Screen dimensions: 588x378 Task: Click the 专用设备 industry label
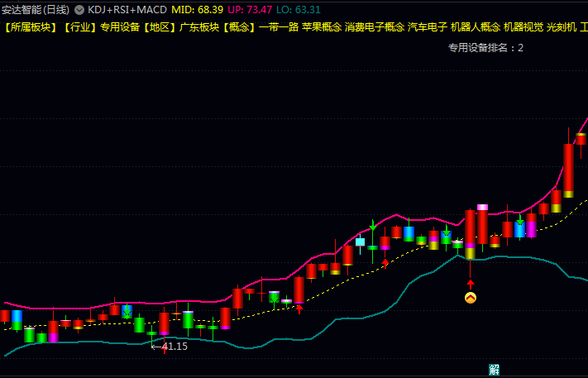pyautogui.click(x=120, y=27)
